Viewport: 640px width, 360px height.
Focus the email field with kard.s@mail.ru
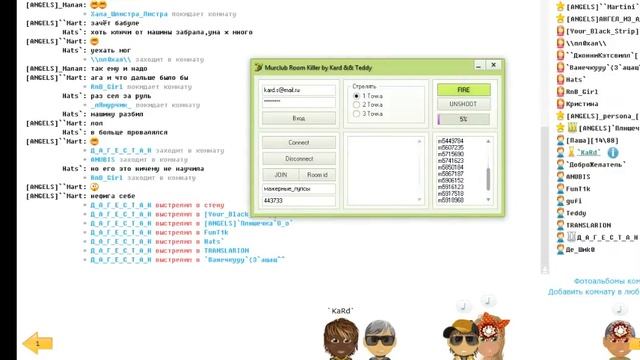[x=299, y=90]
